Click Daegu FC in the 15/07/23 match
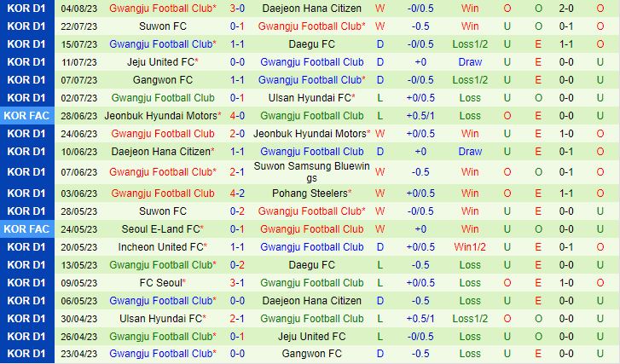Image resolution: width=620 pixels, height=364 pixels. point(311,44)
